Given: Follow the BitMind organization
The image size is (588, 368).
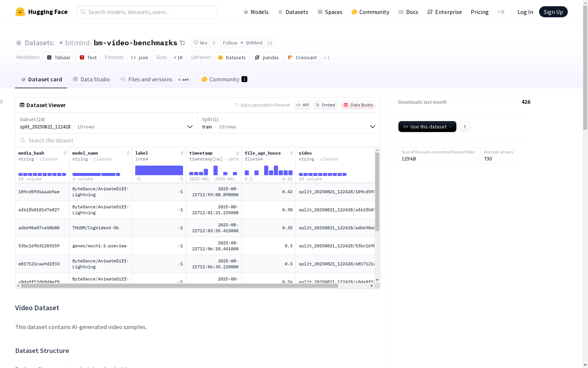Looking at the screenshot, I should [x=243, y=43].
